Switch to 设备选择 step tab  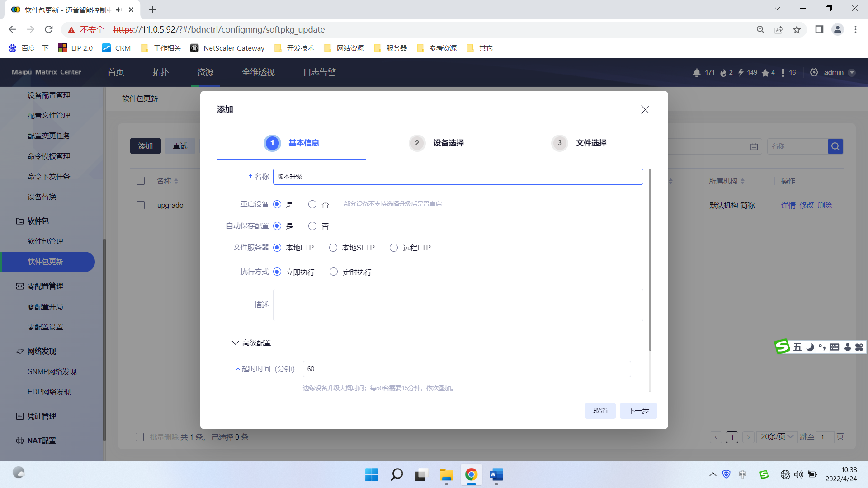437,143
